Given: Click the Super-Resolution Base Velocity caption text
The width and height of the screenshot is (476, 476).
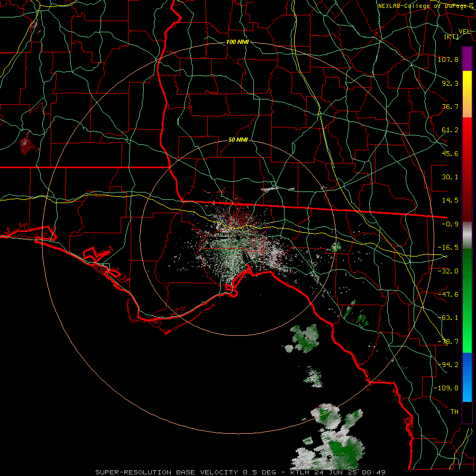Looking at the screenshot, I should (241, 472).
